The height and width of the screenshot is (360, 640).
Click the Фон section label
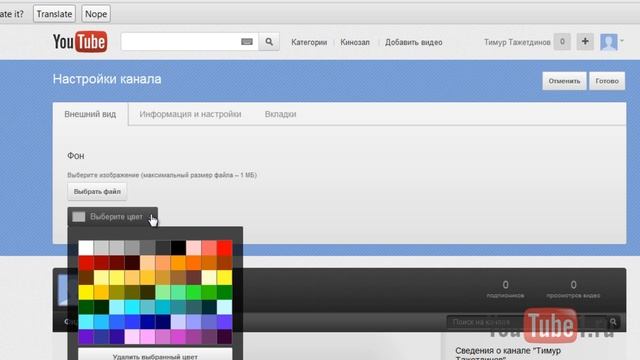click(x=76, y=156)
